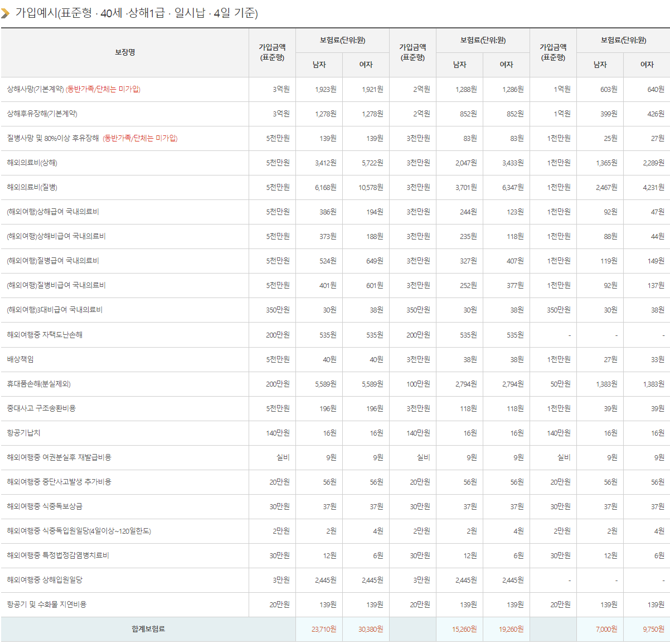Screen dimensions: 670x644
Task: Click the 7,000원 total premium value
Action: pyautogui.click(x=606, y=630)
